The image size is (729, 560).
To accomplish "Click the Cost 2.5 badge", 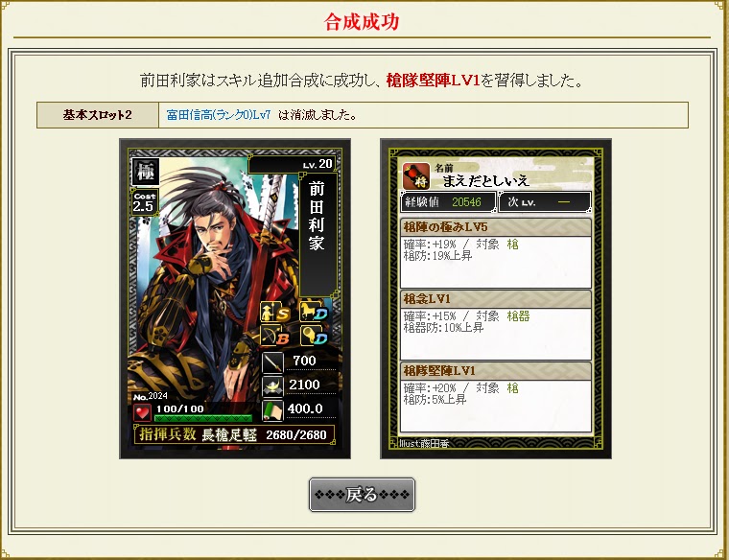I will [144, 202].
